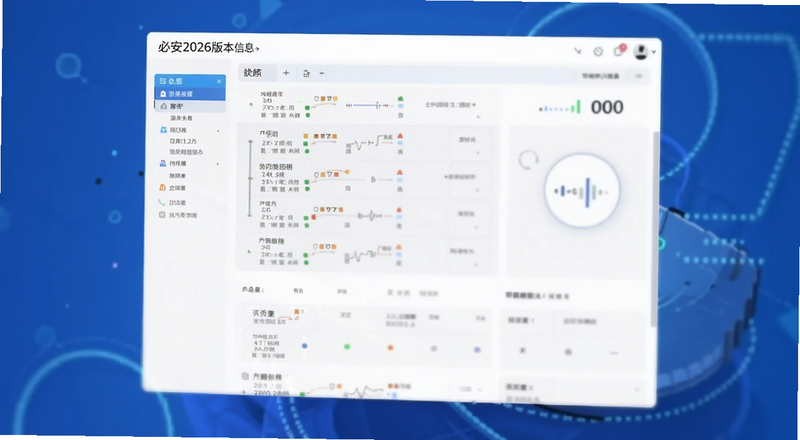800x440 pixels.
Task: Close the blue sidebar panel header
Action: [219, 81]
